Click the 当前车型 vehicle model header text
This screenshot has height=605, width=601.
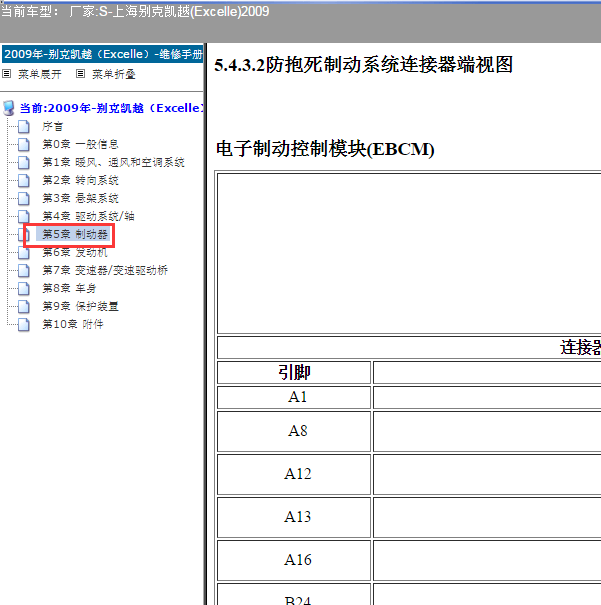135,12
